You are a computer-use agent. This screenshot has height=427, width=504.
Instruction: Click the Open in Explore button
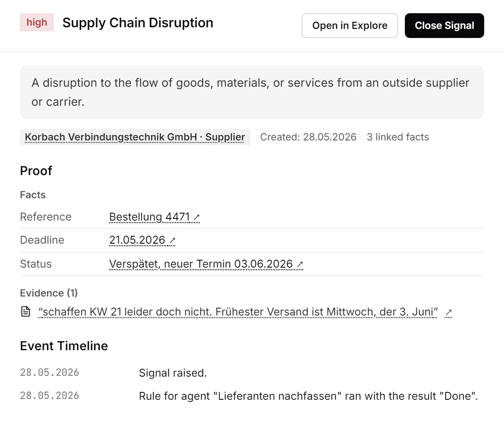tap(349, 26)
